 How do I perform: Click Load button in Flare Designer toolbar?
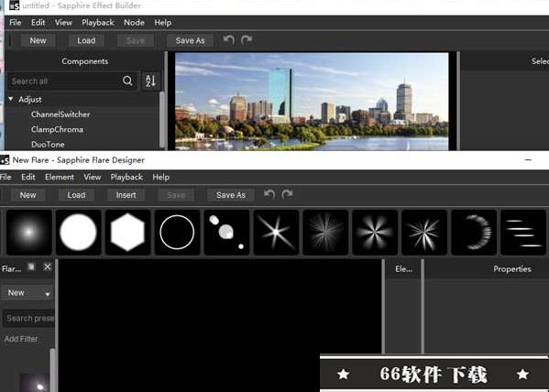pos(76,195)
